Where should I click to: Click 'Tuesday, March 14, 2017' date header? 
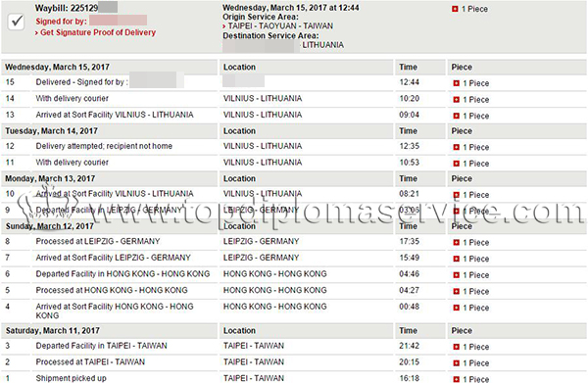pos(51,131)
